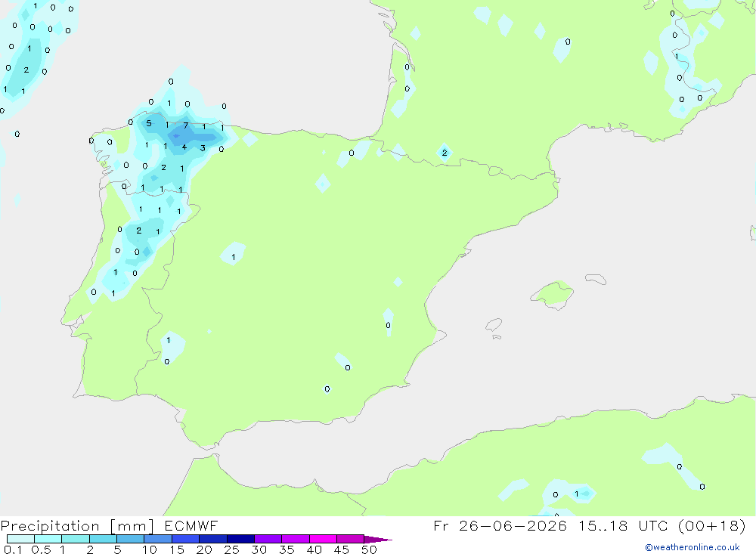Choose the 15–20 mm legend color box
Image resolution: width=756 pixels, height=554 pixels.
(x=186, y=539)
